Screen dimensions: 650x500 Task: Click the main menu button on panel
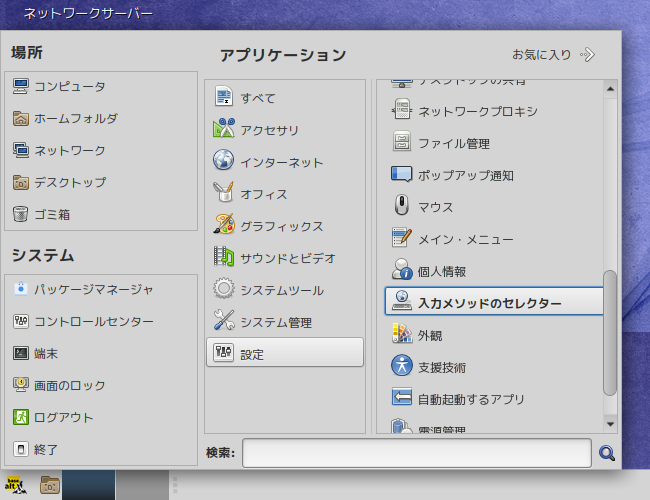(x=15, y=485)
